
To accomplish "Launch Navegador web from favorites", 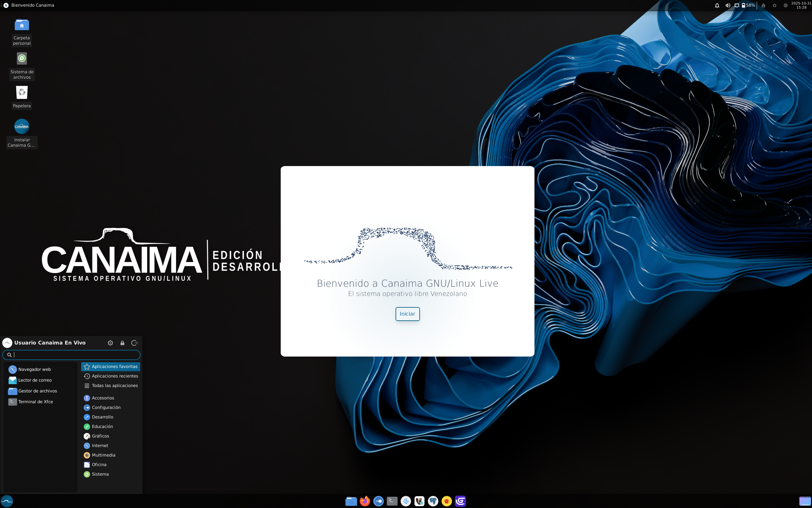I will (x=41, y=369).
